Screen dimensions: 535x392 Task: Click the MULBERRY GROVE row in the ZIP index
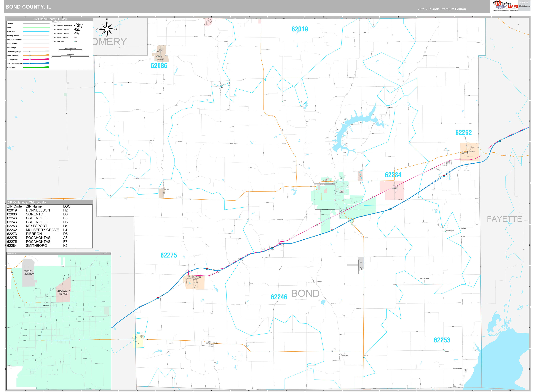50,230
